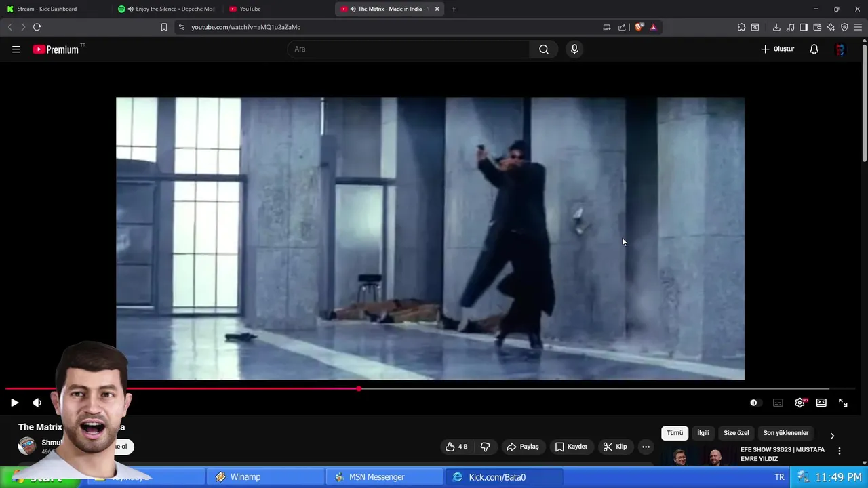Open the browser main menu
Screen dimensions: 868x488
[x=858, y=27]
